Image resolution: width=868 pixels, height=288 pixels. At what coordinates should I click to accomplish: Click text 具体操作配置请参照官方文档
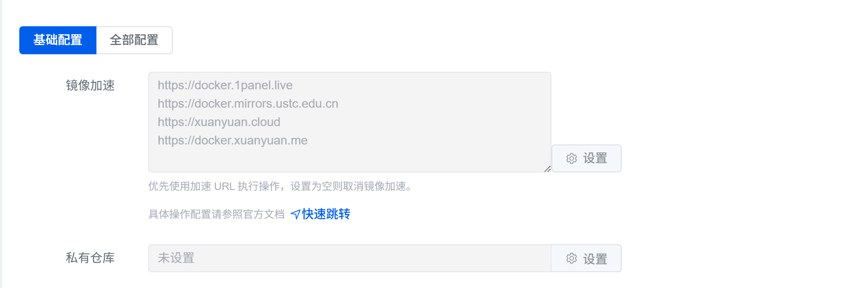pos(217,214)
